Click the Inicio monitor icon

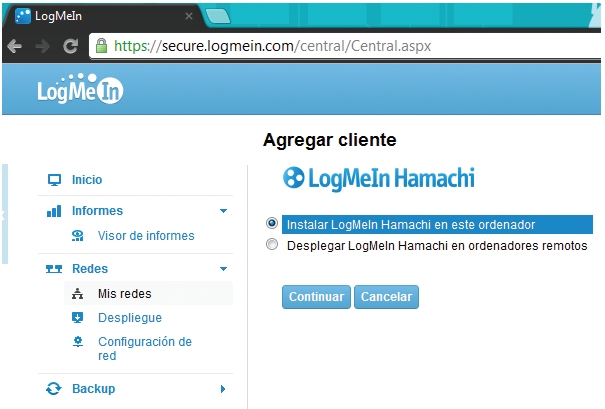click(x=54, y=180)
